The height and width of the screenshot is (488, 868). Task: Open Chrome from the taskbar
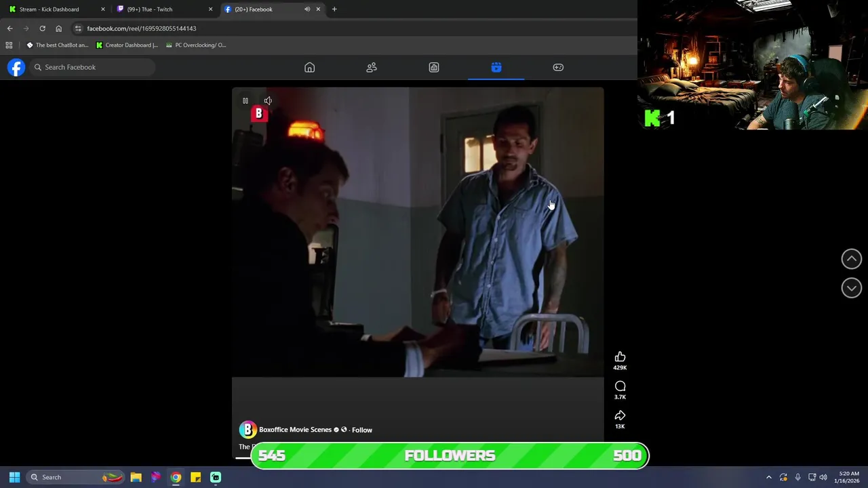tap(176, 477)
